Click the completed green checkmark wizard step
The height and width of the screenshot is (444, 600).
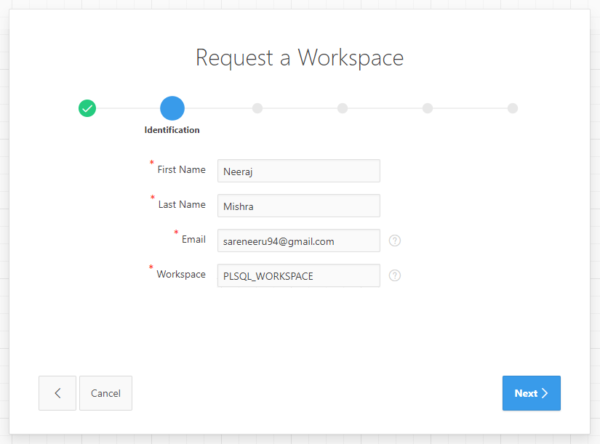[x=87, y=108]
